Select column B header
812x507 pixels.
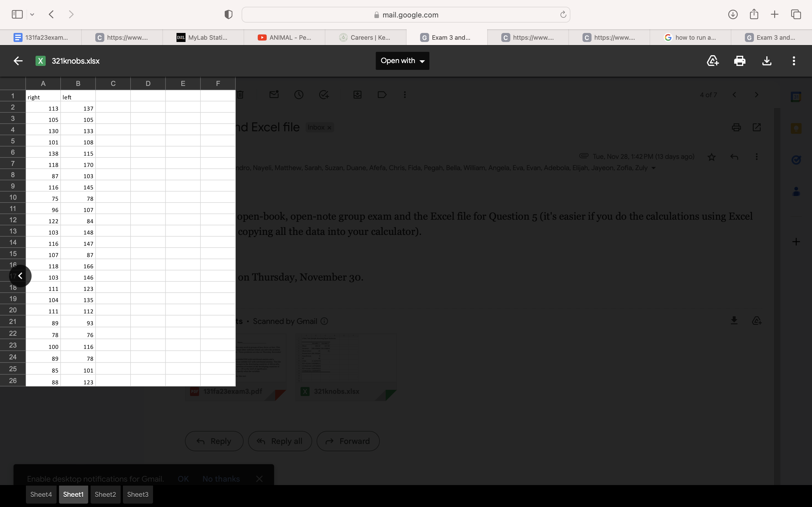(x=78, y=83)
